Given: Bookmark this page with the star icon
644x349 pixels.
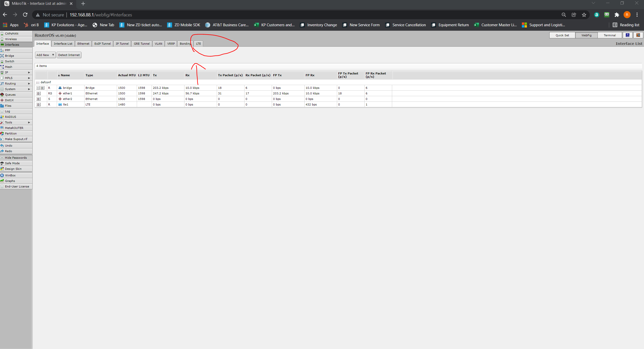Looking at the screenshot, I should tap(584, 15).
